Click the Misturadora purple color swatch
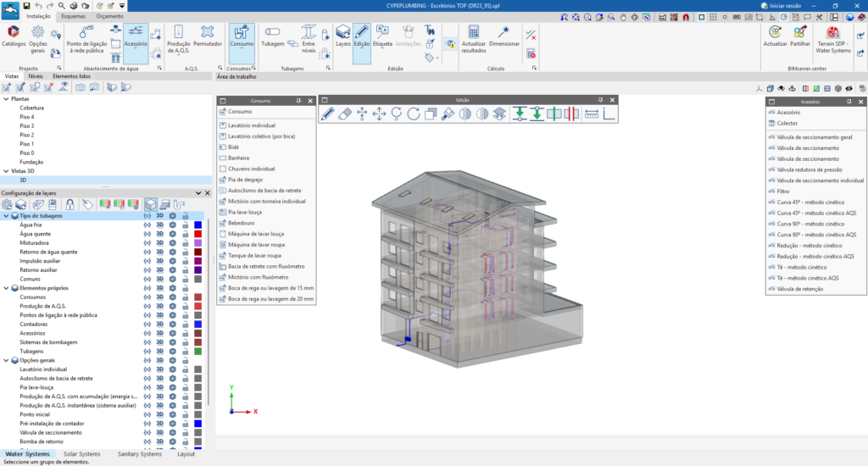The width and height of the screenshot is (868, 466). point(198,243)
